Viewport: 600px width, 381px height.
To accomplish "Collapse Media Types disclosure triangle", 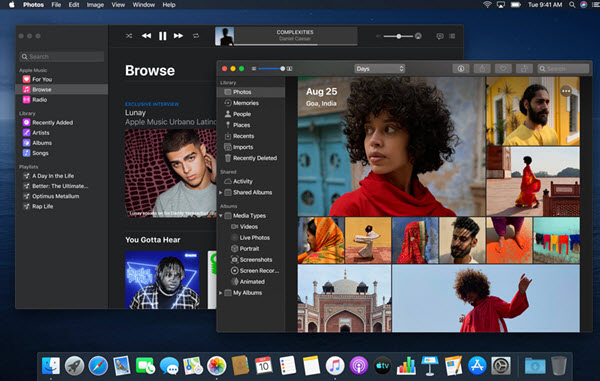I will pyautogui.click(x=220, y=216).
